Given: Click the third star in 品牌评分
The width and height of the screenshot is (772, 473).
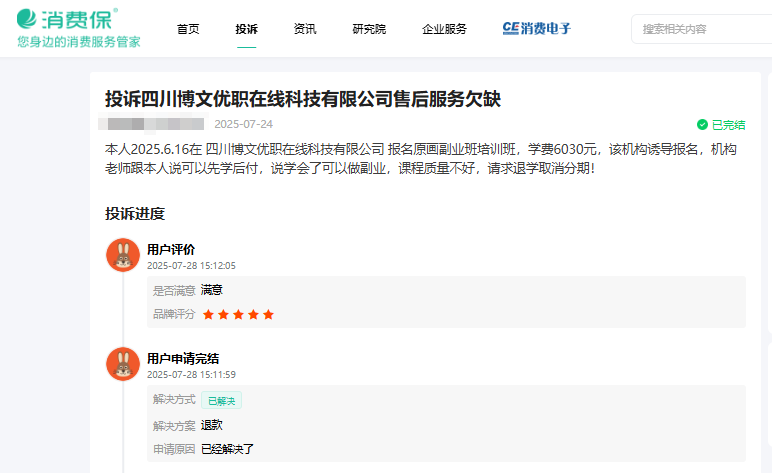Looking at the screenshot, I should 238,315.
